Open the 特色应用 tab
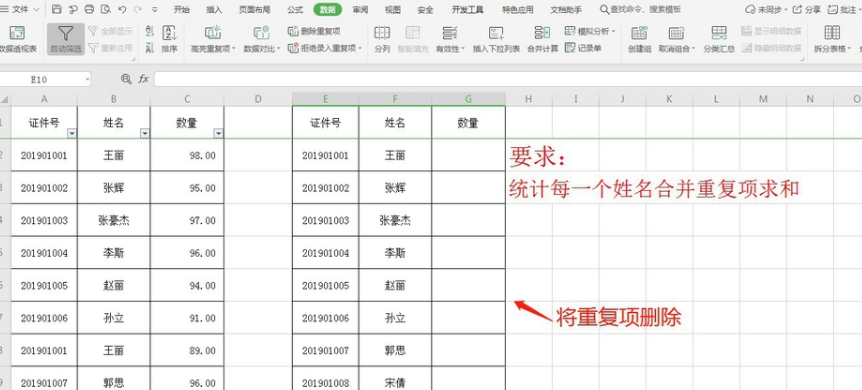This screenshot has height=390, width=862. point(518,9)
